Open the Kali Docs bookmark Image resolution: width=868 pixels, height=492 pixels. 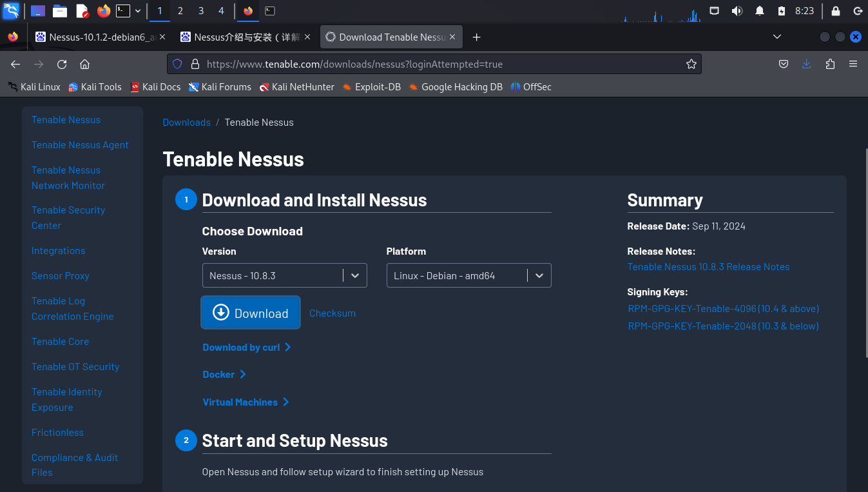(155, 86)
